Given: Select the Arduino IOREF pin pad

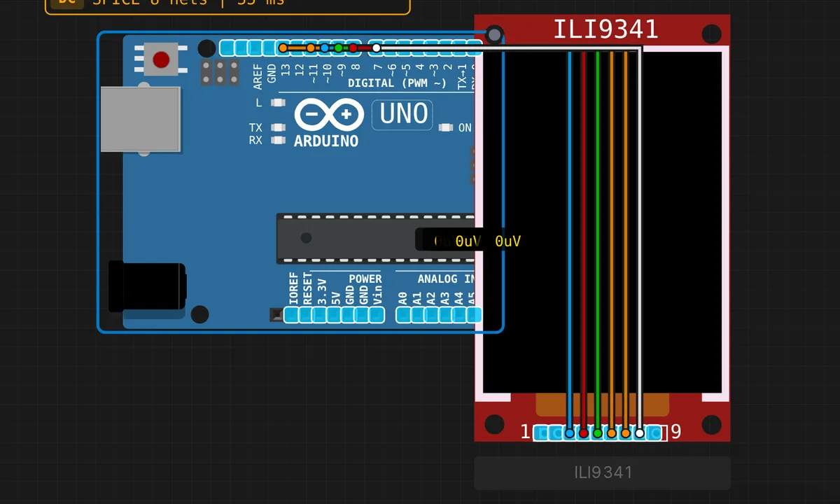Looking at the screenshot, I should pyautogui.click(x=292, y=315).
